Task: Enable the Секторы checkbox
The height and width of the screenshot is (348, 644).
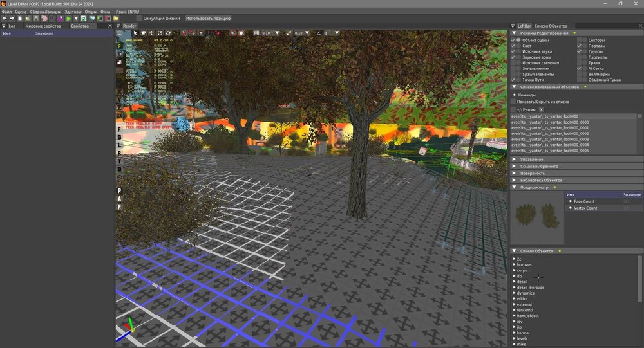Action: pos(579,41)
